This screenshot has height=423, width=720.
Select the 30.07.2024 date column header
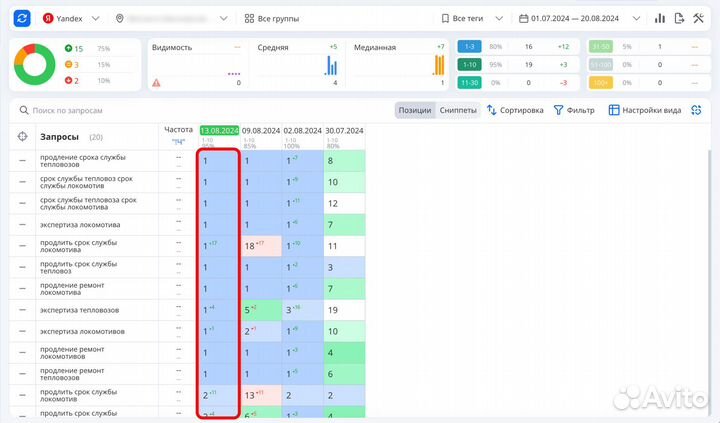pos(344,130)
